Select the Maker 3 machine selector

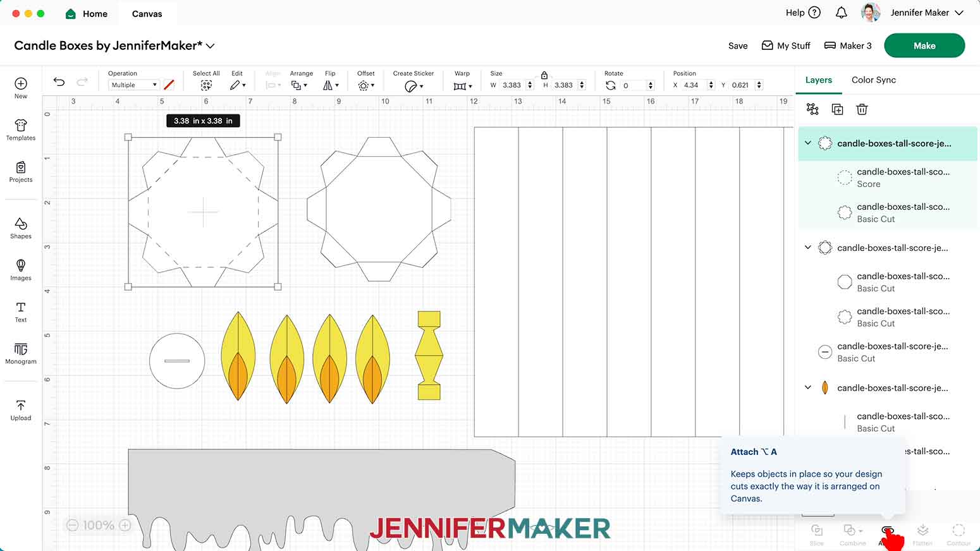click(848, 45)
